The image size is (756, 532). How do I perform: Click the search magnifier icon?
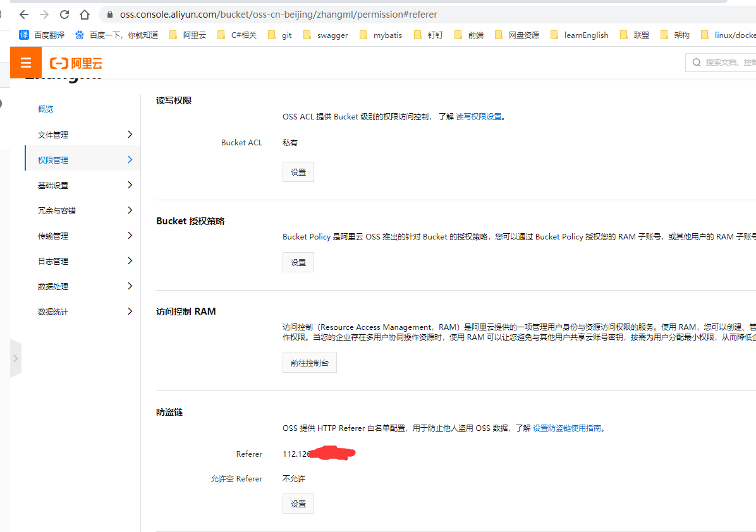click(696, 62)
